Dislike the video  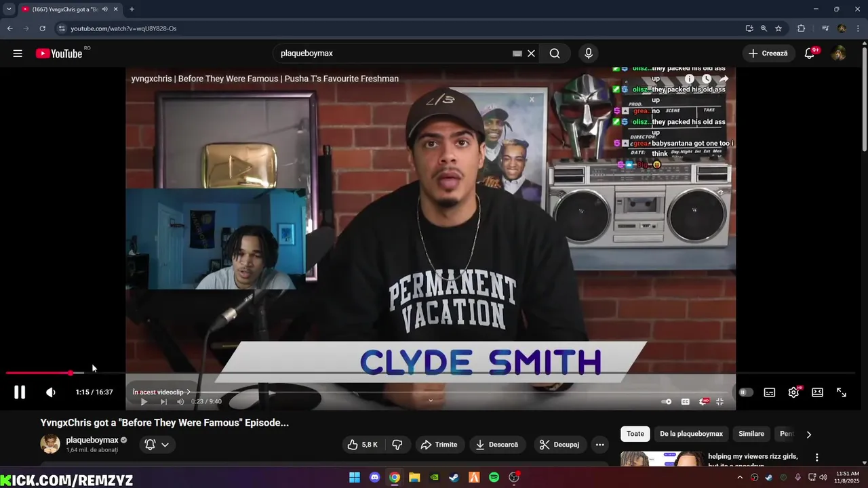point(397,445)
